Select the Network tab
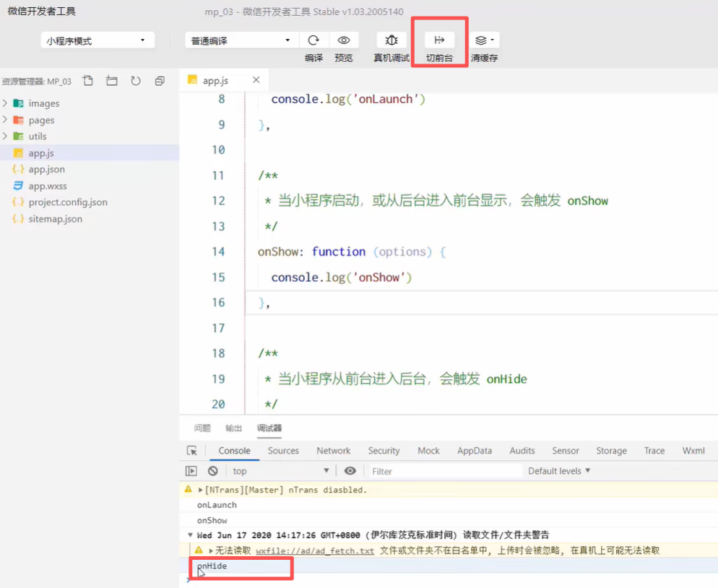The image size is (718, 588). point(334,451)
